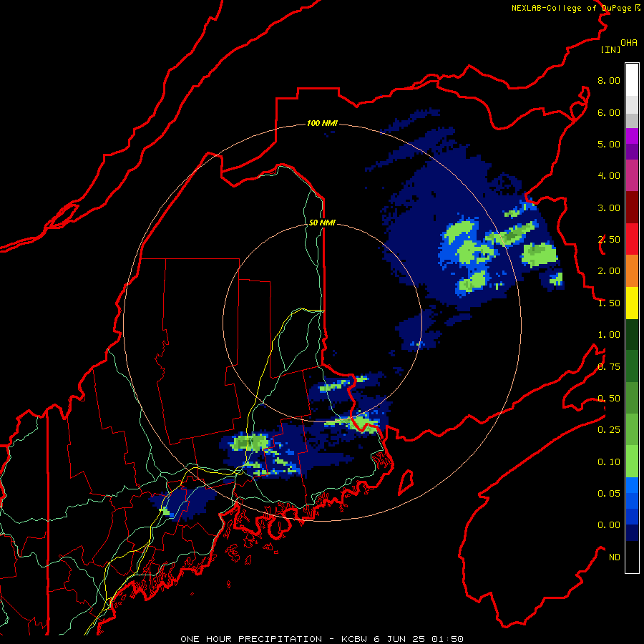
Task: Select the dark green swatch beside 1.00
Action: [x=632, y=334]
